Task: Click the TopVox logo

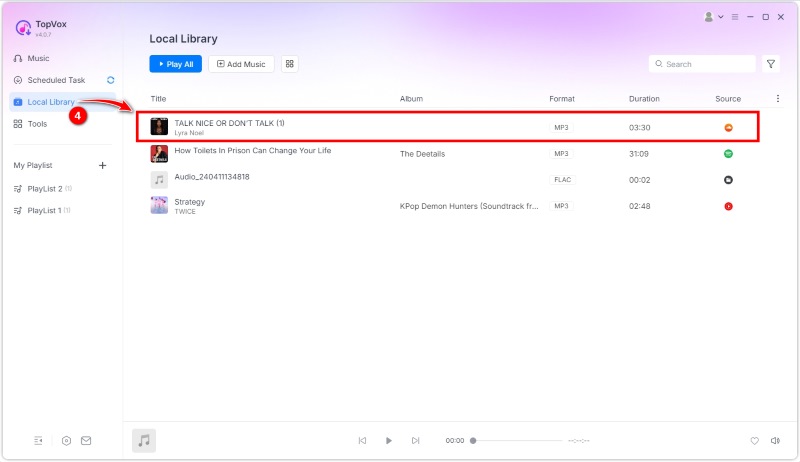Action: (x=23, y=28)
